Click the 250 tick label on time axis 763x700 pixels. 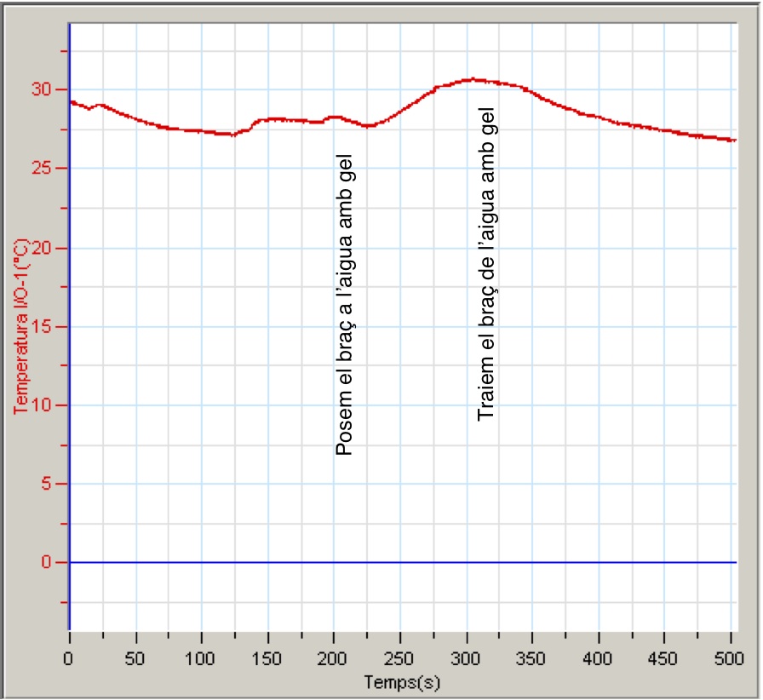[x=400, y=659]
